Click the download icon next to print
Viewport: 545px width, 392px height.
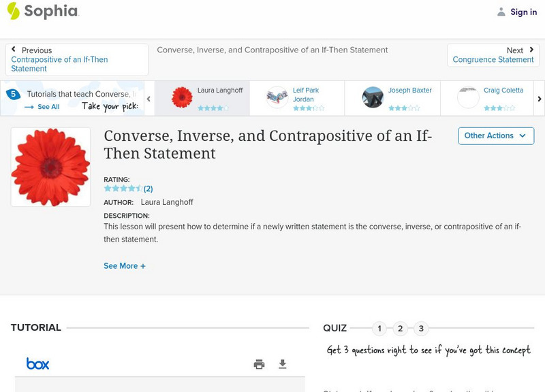click(x=282, y=363)
